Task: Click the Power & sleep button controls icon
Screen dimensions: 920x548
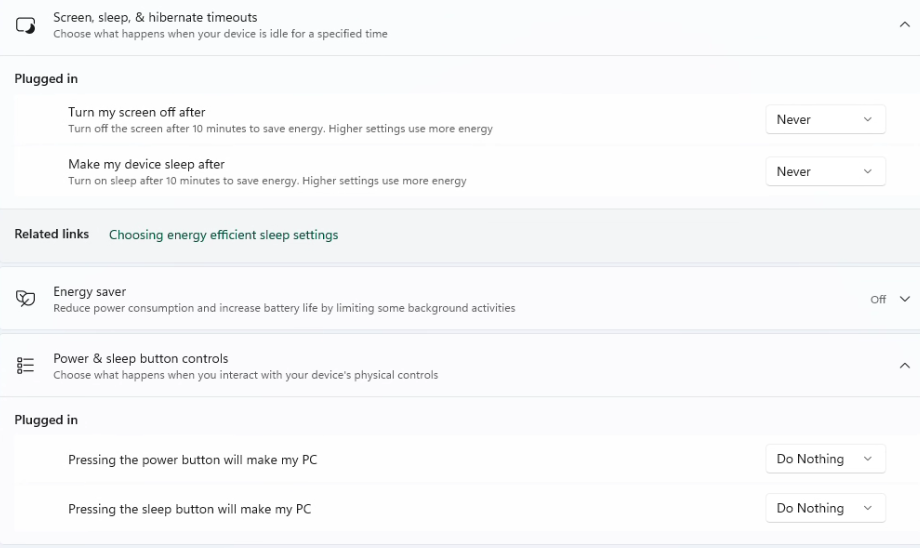Action: coord(26,366)
